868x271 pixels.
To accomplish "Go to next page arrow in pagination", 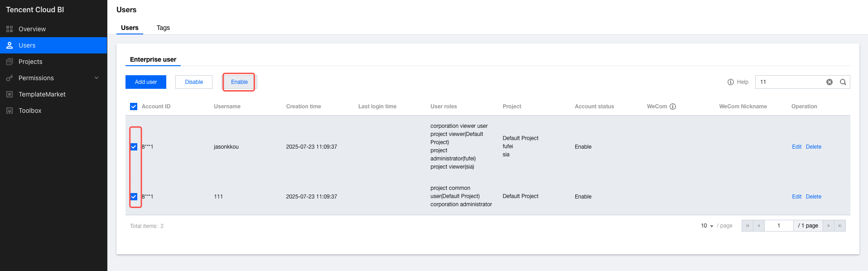I will pyautogui.click(x=829, y=226).
